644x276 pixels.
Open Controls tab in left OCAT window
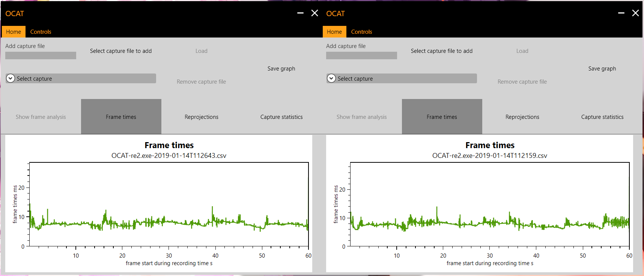(41, 32)
